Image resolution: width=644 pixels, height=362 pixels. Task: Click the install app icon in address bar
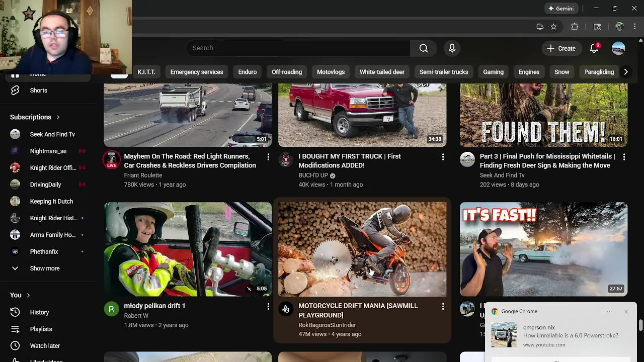[540, 27]
